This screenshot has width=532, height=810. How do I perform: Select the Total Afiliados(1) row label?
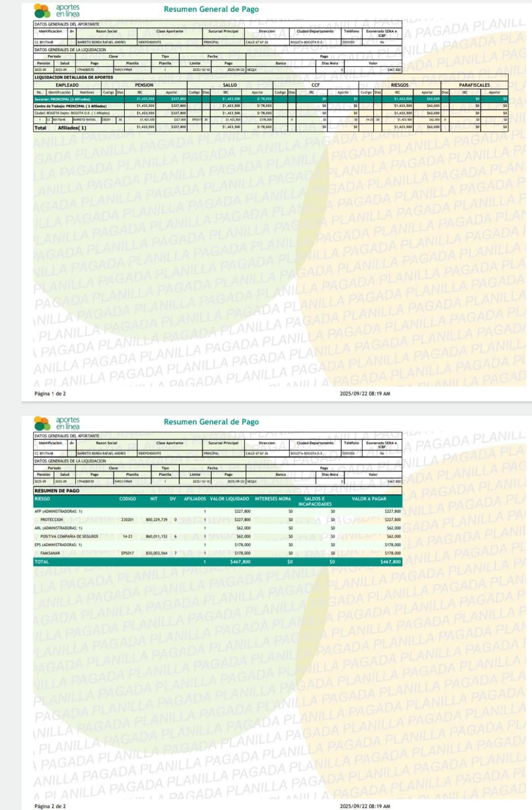pos(61,128)
